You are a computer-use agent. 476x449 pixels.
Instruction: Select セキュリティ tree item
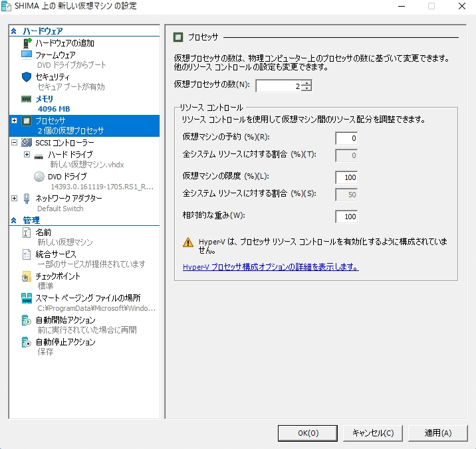point(53,77)
